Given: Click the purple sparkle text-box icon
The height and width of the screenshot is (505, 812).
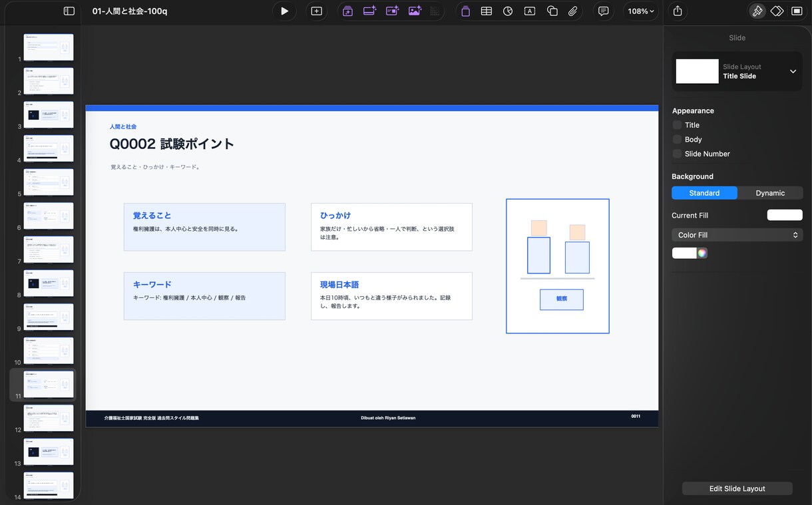Looking at the screenshot, I should pyautogui.click(x=392, y=11).
